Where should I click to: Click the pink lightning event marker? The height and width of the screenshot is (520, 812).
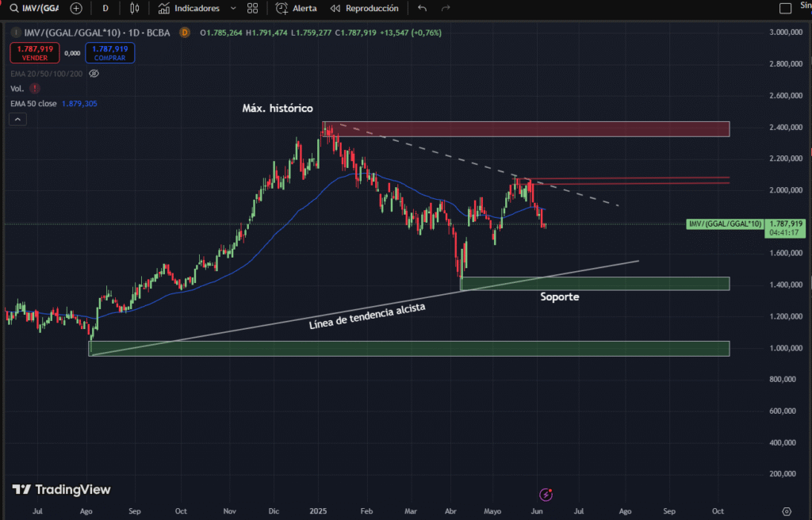pyautogui.click(x=546, y=495)
